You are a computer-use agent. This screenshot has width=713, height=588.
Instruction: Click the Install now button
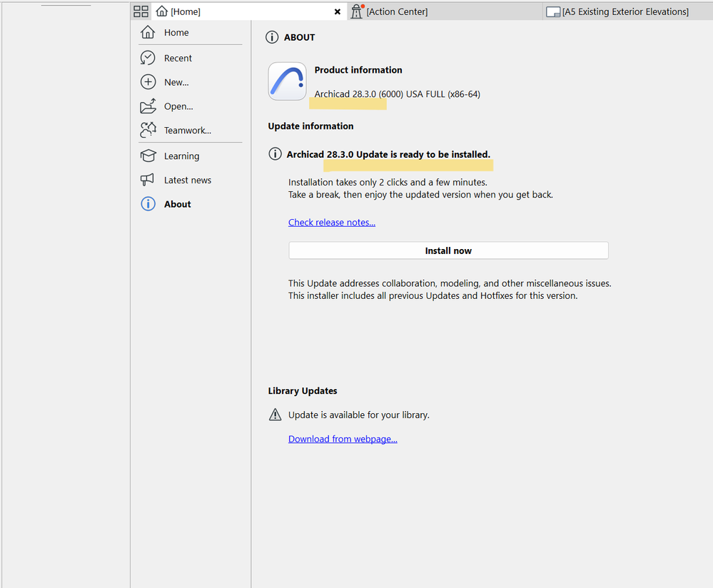[448, 250]
